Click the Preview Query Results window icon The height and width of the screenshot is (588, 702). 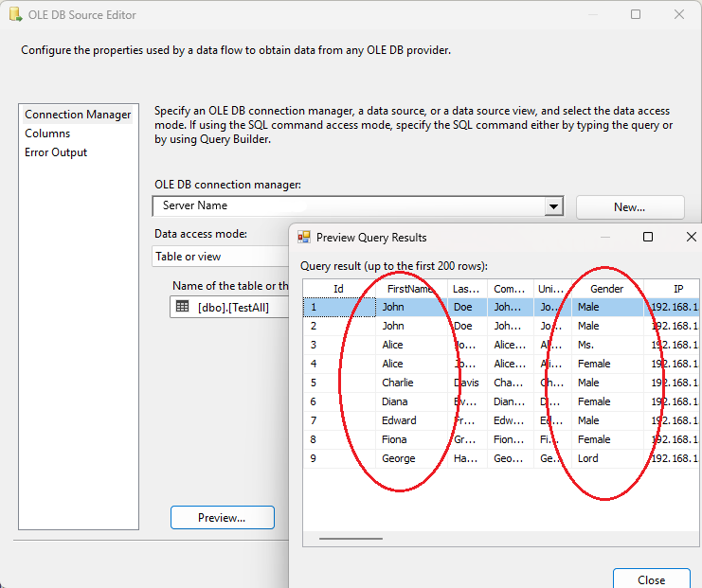click(x=304, y=238)
